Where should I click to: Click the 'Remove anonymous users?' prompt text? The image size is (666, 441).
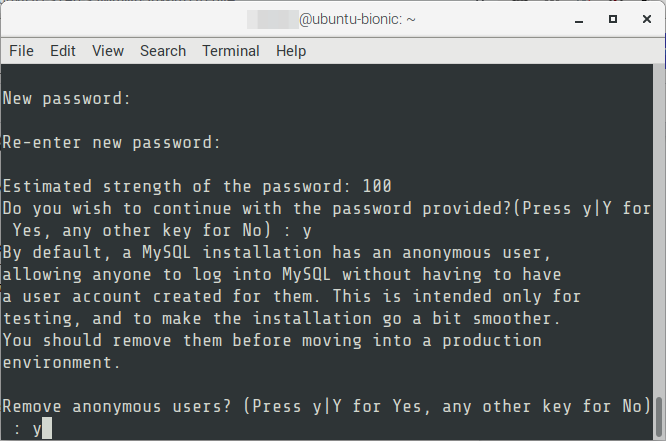point(117,407)
